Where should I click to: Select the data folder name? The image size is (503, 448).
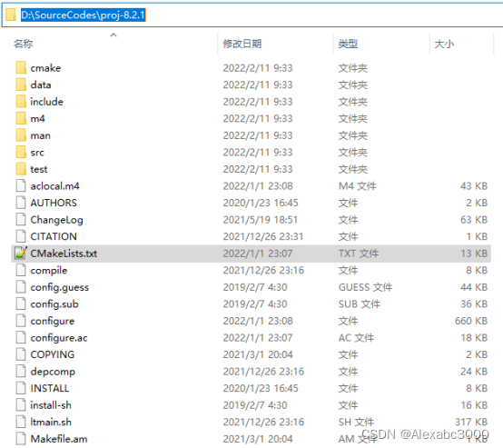pyautogui.click(x=41, y=85)
